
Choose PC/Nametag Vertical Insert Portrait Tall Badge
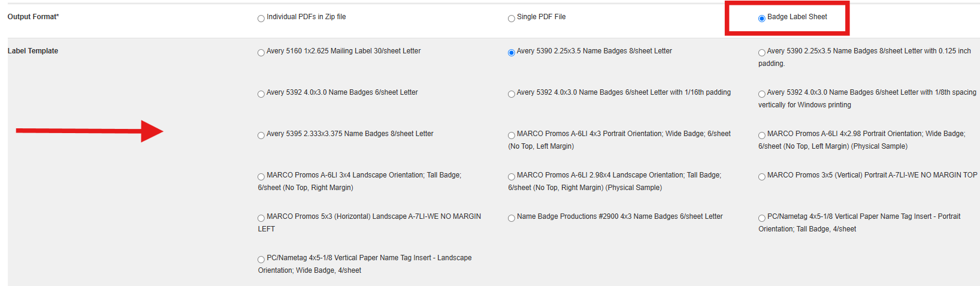762,218
